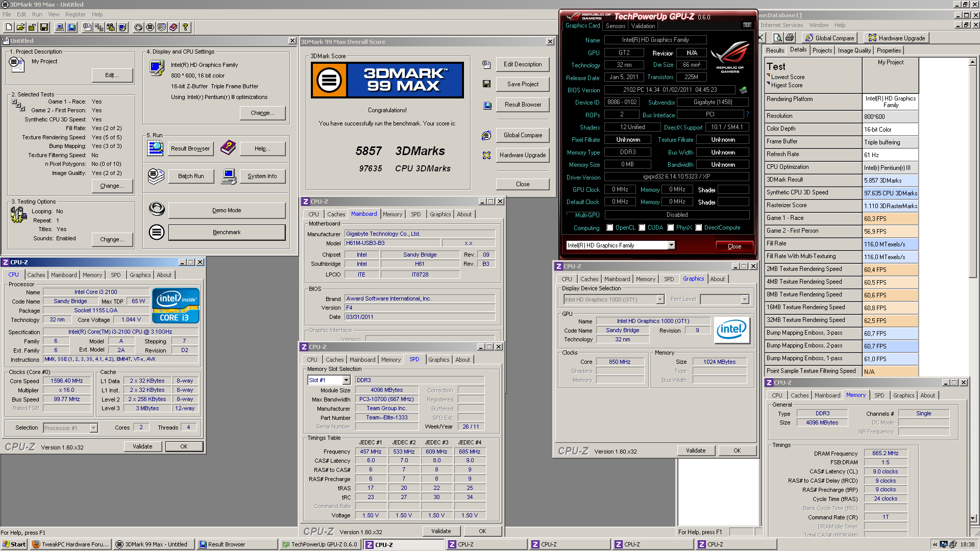Click the Batch Run stacked-pages toolbar icon
The image size is (980, 551).
pos(162,27)
